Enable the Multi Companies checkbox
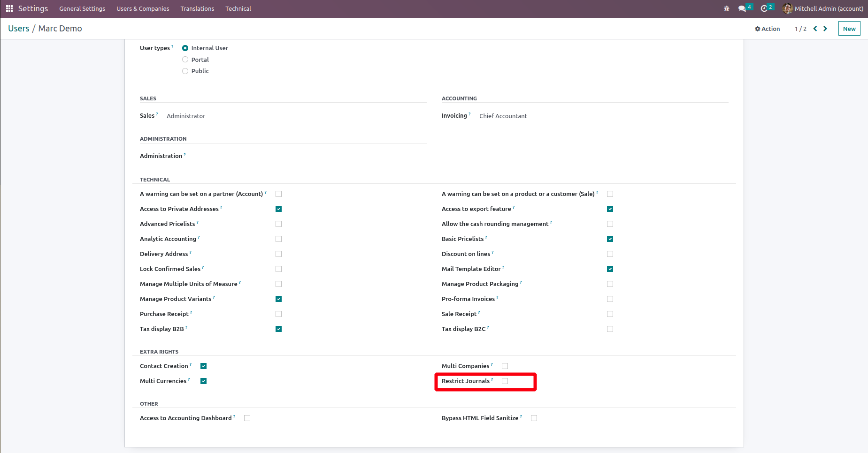 [x=505, y=366]
